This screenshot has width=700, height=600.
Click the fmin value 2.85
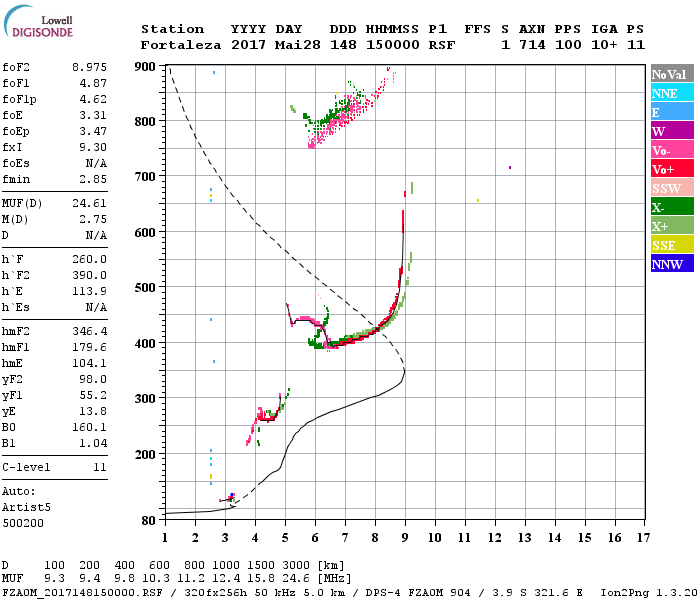[93, 179]
